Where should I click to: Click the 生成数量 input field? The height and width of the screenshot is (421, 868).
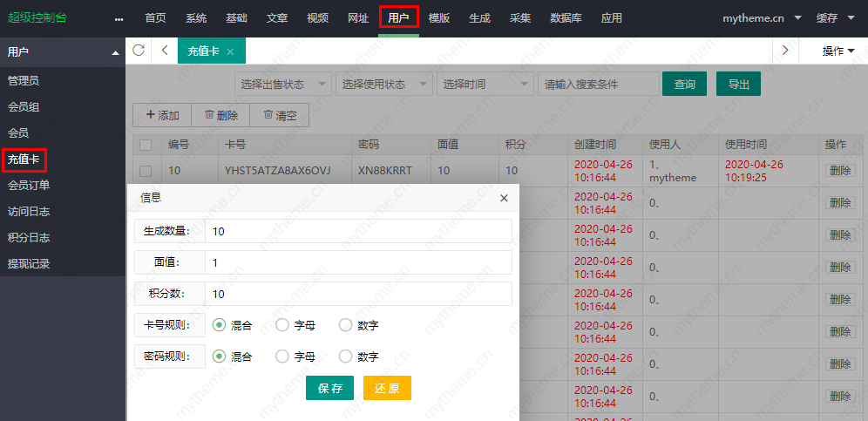(357, 231)
